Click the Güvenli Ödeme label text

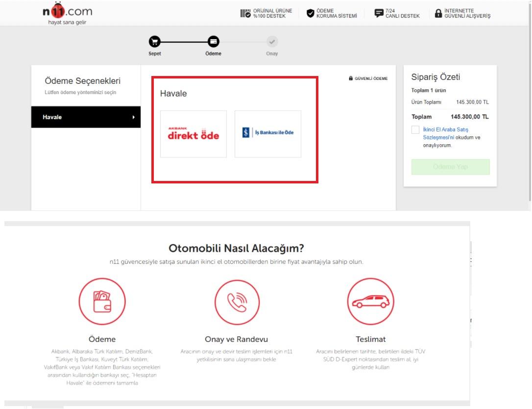point(371,78)
